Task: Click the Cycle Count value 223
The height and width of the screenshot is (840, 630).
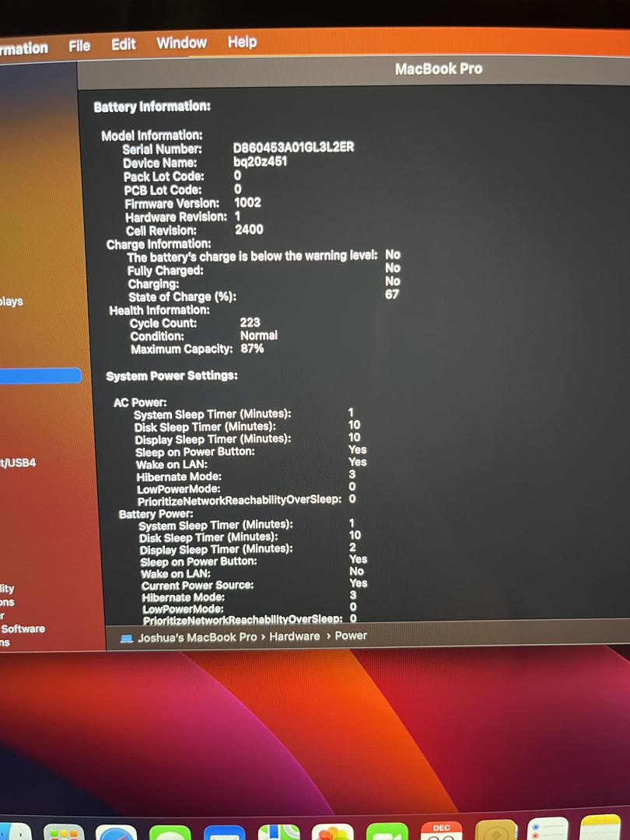Action: point(250,323)
